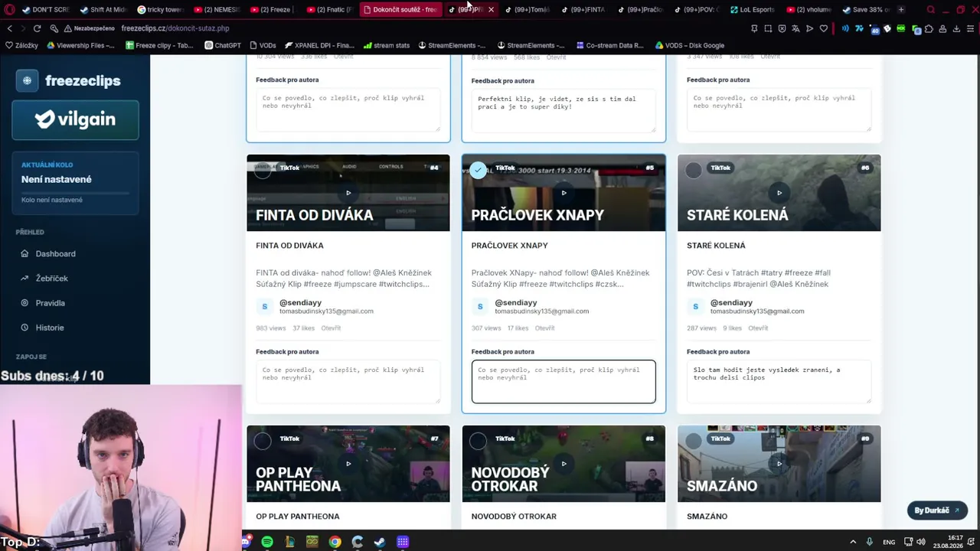The height and width of the screenshot is (551, 980).
Task: Go to Dashboard in the sidebar
Action: [55, 253]
